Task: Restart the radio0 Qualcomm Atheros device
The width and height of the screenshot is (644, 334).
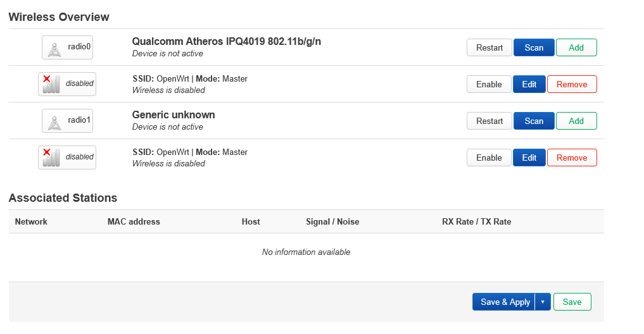Action: (x=489, y=47)
